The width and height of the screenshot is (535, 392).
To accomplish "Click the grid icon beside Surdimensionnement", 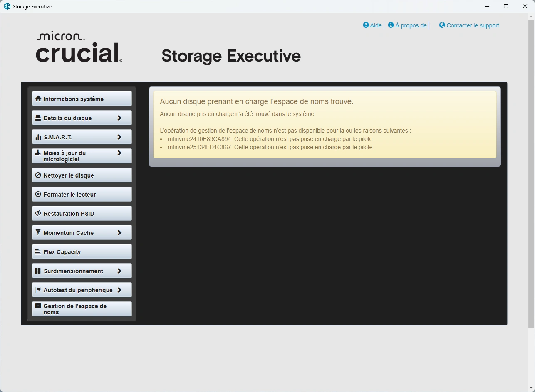I will tap(38, 271).
